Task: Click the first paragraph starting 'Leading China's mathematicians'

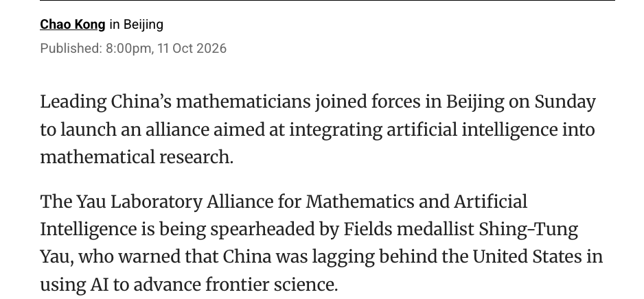Action: click(317, 129)
